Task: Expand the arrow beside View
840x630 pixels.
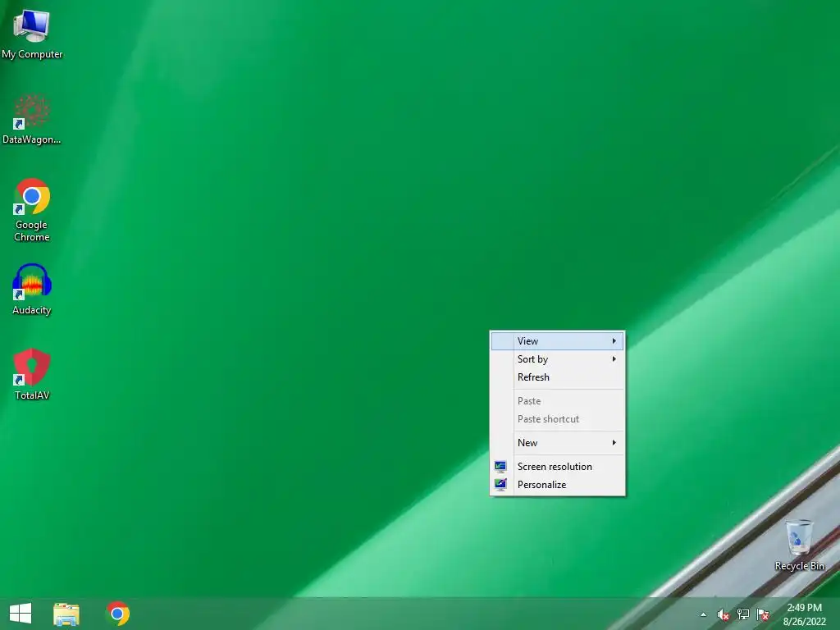Action: 614,340
